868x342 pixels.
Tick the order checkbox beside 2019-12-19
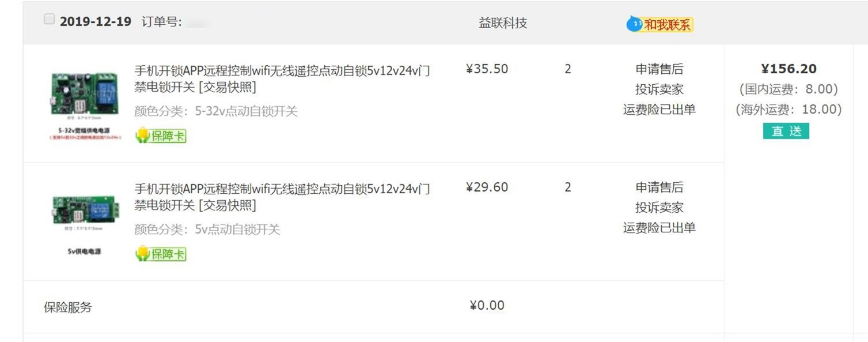point(49,20)
